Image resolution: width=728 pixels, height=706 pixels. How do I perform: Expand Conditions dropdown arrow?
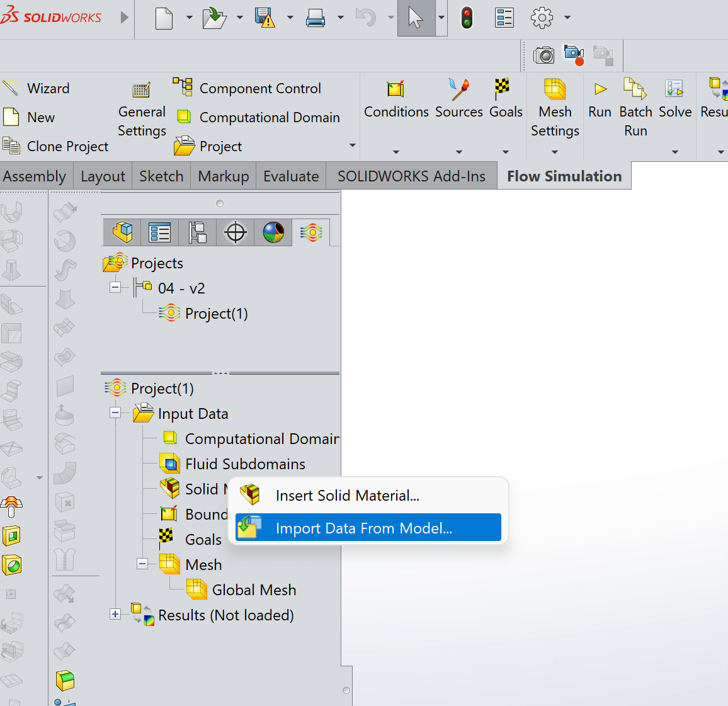point(396,152)
